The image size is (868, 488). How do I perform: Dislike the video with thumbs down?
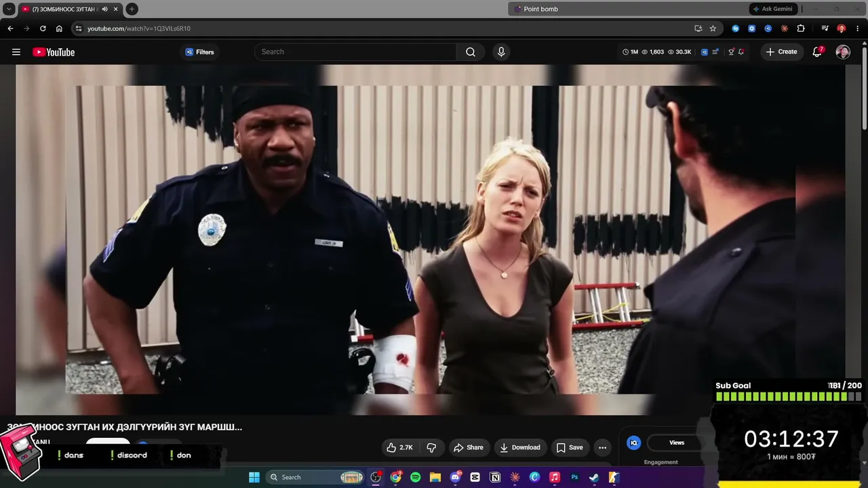[431, 447]
